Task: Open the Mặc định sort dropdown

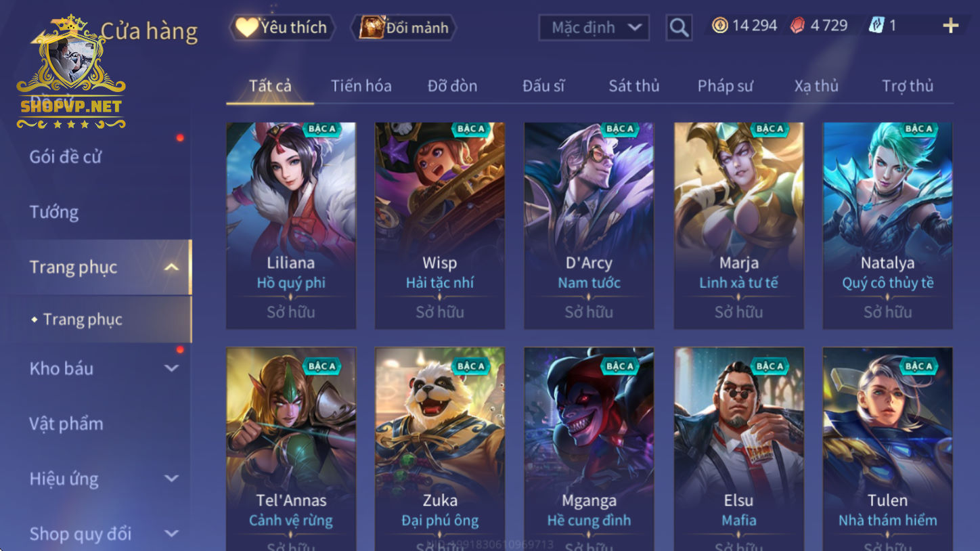Action: pos(594,28)
